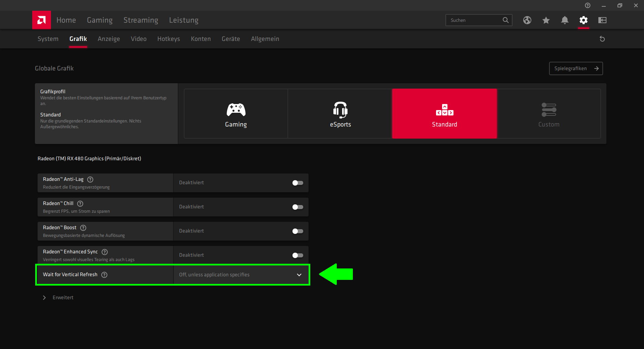Go to the Home tab

pos(66,20)
